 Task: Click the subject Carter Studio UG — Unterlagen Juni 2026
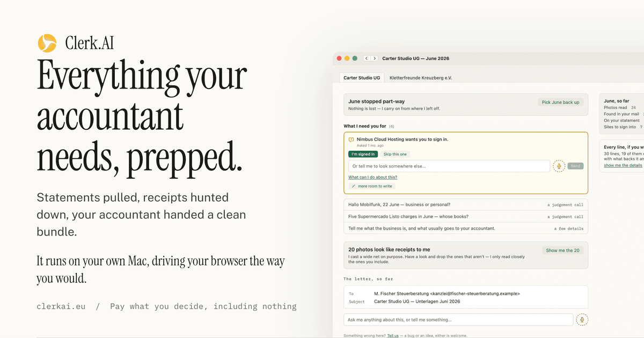coord(417,302)
